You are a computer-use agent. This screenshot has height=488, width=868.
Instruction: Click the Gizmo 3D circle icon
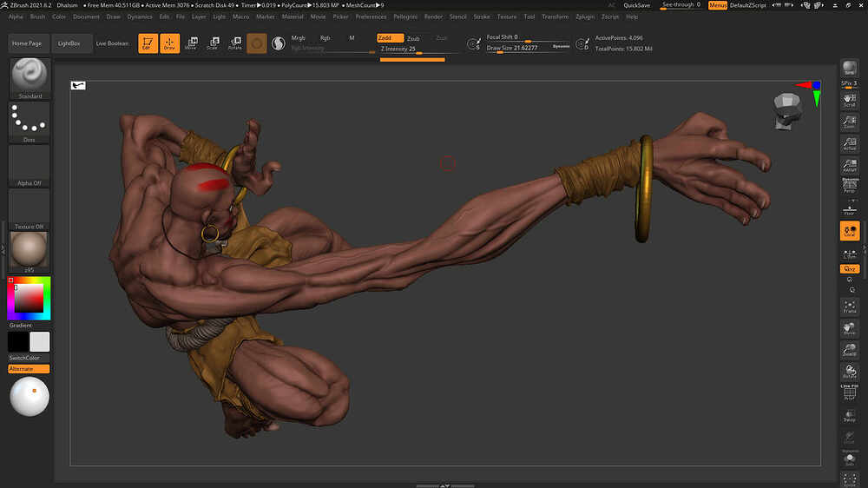coord(257,43)
